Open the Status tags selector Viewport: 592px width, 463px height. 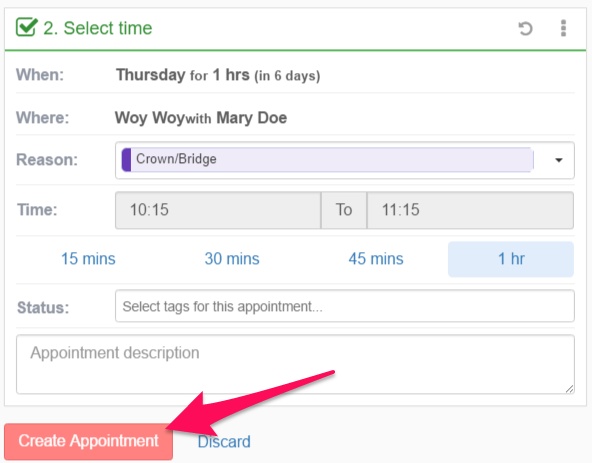(345, 306)
